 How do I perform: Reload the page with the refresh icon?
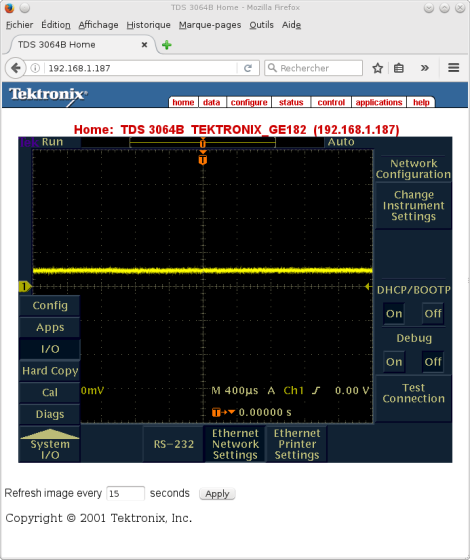coord(248,68)
